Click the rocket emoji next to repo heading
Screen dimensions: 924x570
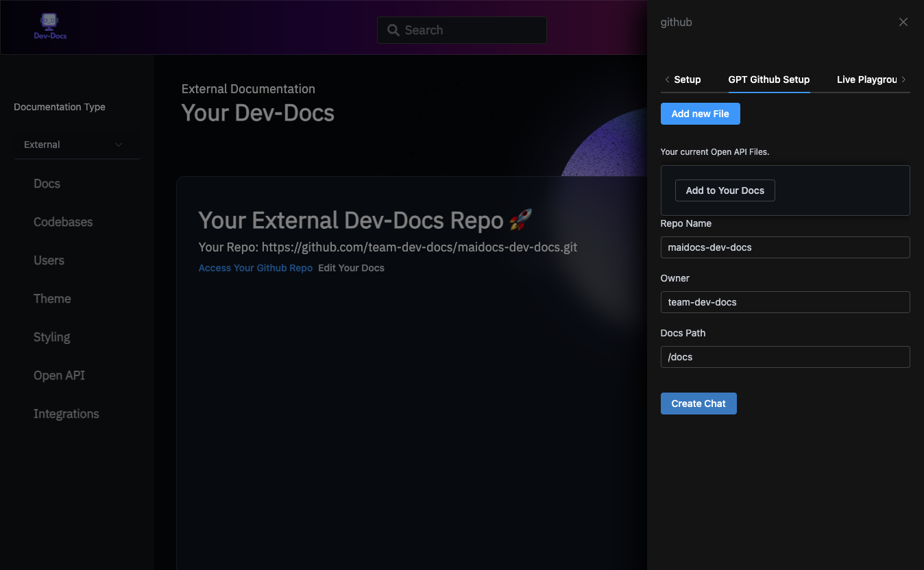click(x=520, y=220)
